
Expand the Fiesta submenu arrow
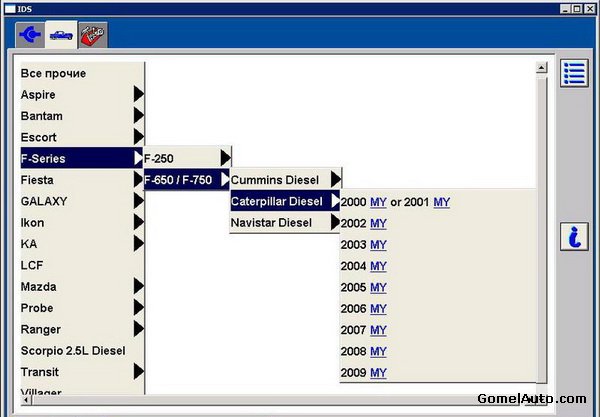139,179
